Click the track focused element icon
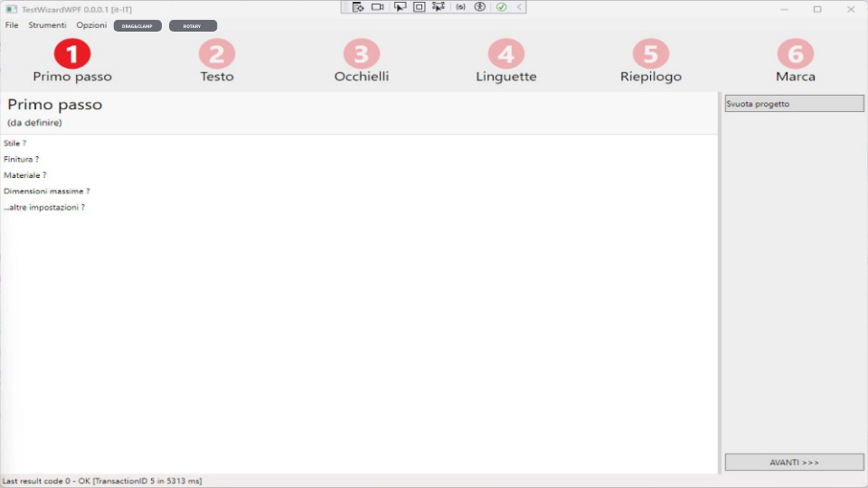868x488 pixels. point(439,7)
